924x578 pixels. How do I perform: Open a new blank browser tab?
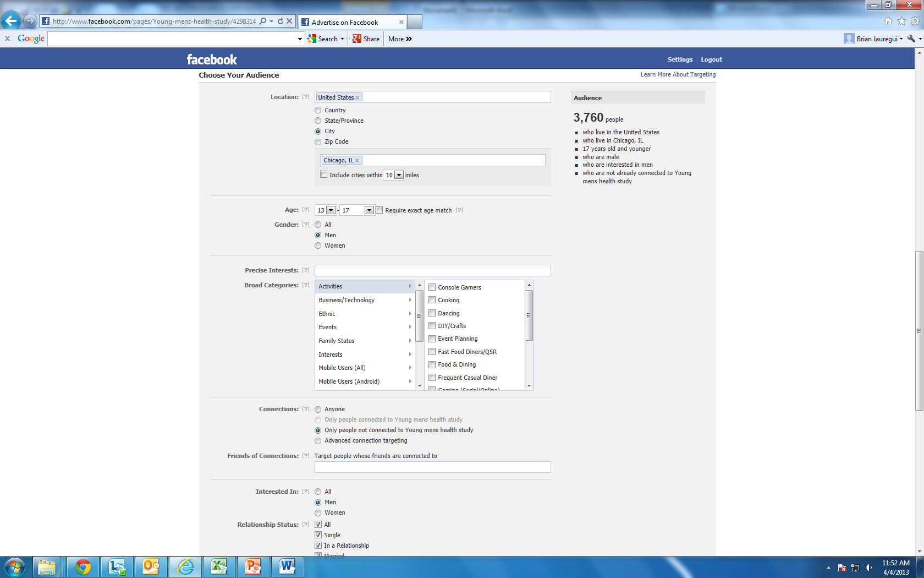pyautogui.click(x=415, y=22)
